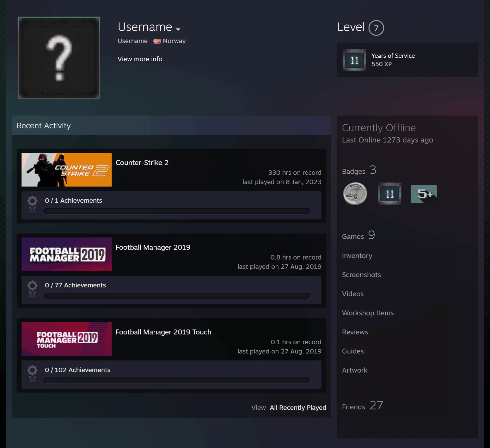Viewport: 490px width, 448px height.
Task: Open the Videos link
Action: coord(353,294)
